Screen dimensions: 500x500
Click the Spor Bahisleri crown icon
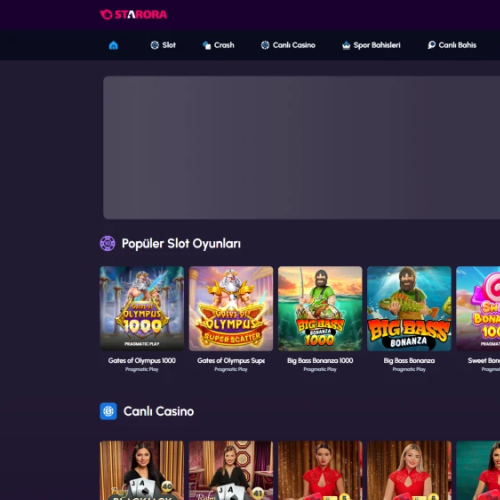(346, 45)
